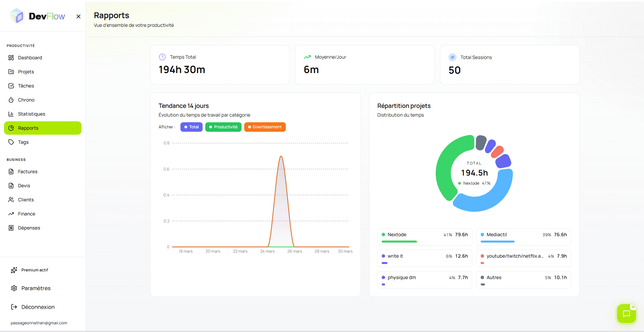Open the Dashboard from the sidebar

coord(30,58)
